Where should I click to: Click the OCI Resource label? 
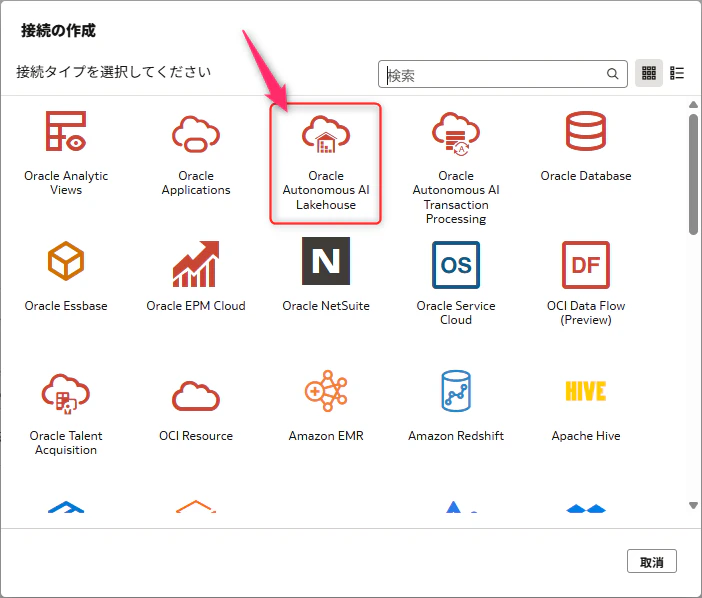[196, 436]
